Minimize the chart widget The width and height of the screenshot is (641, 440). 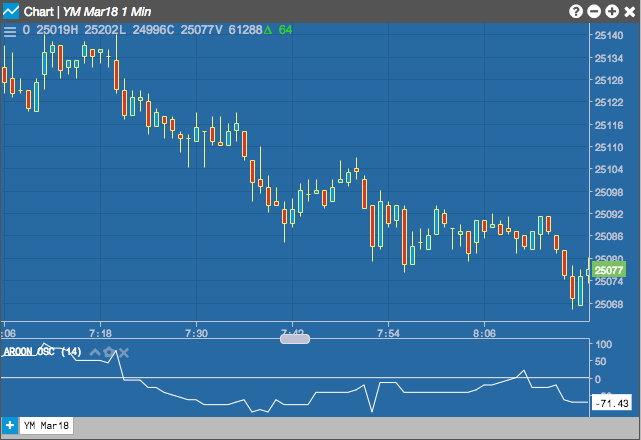[594, 11]
